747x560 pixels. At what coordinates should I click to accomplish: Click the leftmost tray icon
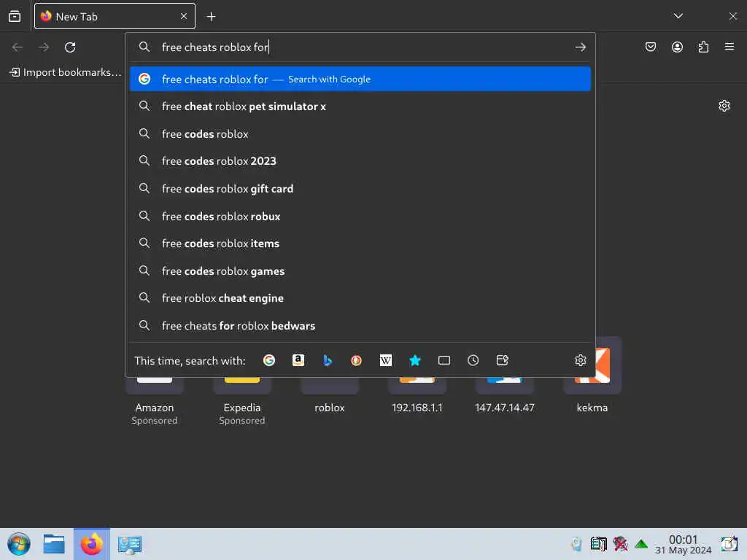pos(576,544)
